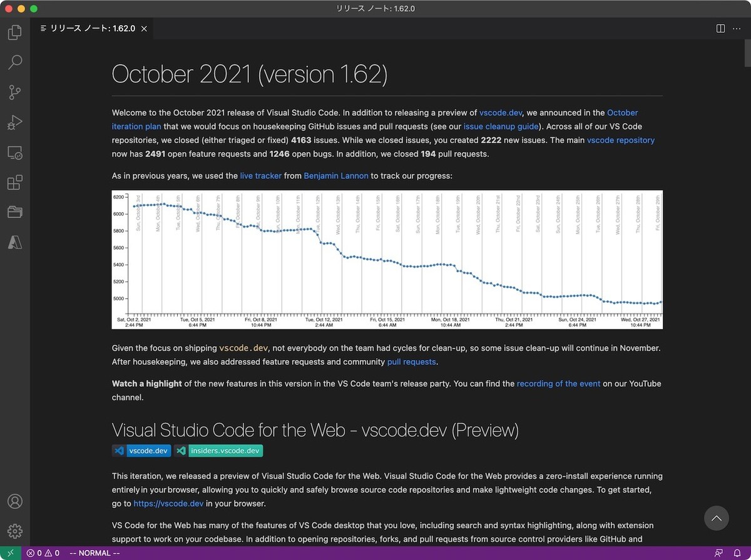Screen dimensions: 751x560
Task: Open the Accounts icon menu
Action: click(14, 501)
